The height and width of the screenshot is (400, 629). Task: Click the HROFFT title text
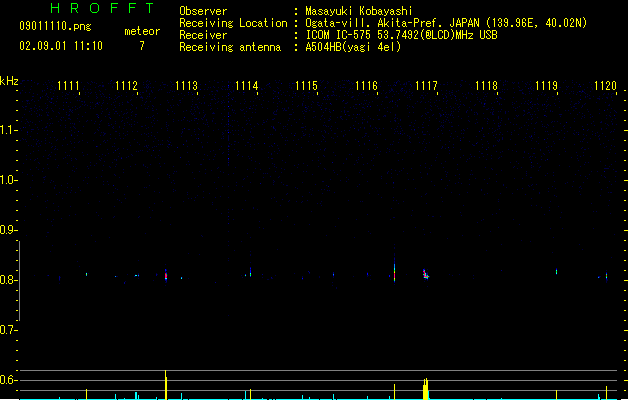click(x=102, y=8)
